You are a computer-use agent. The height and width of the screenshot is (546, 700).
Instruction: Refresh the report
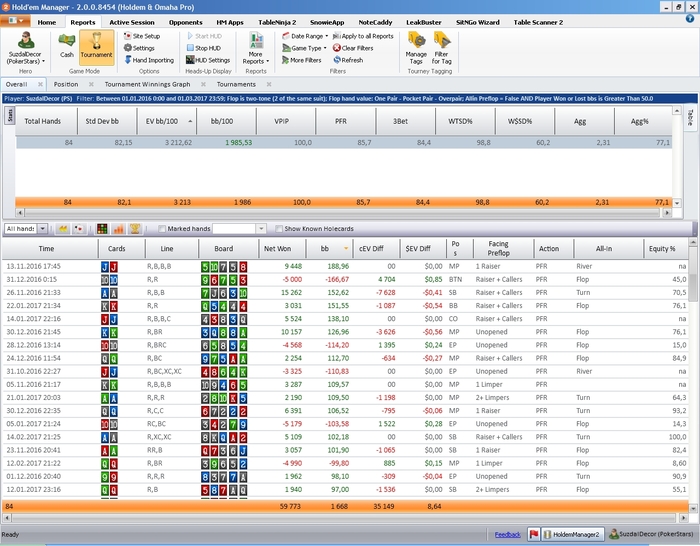348,60
